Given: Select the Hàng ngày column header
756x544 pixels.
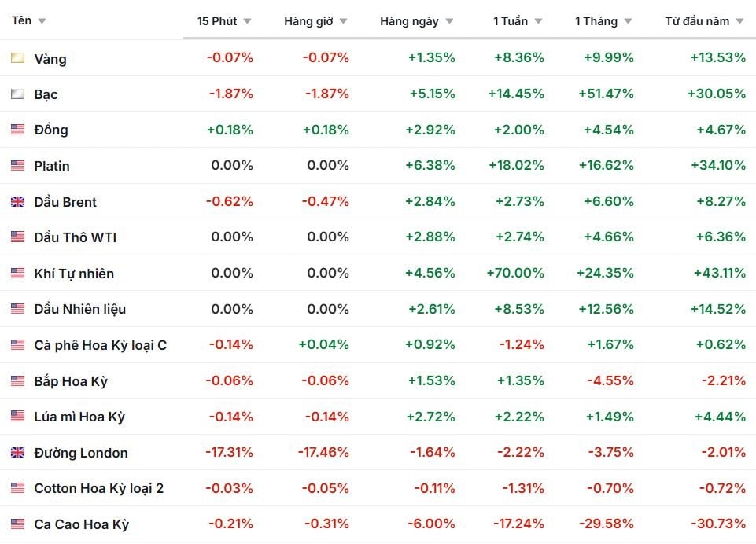Looking at the screenshot, I should coord(409,21).
